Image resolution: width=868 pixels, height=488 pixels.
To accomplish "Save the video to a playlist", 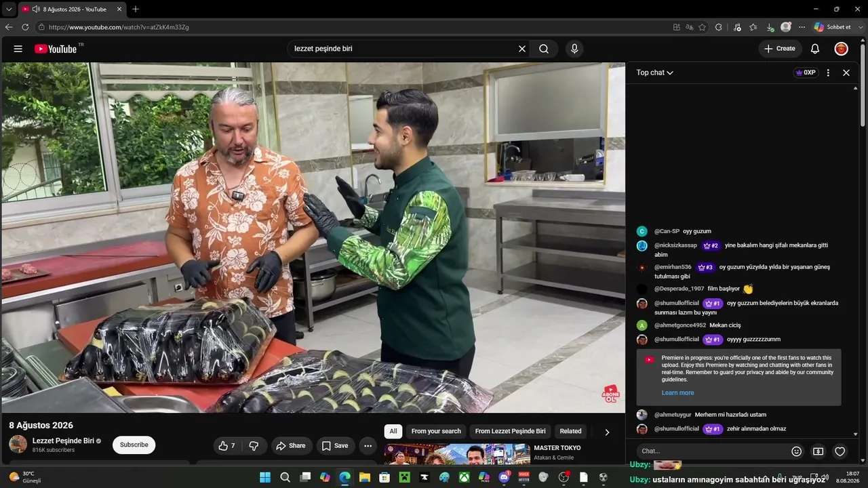I will pyautogui.click(x=335, y=446).
